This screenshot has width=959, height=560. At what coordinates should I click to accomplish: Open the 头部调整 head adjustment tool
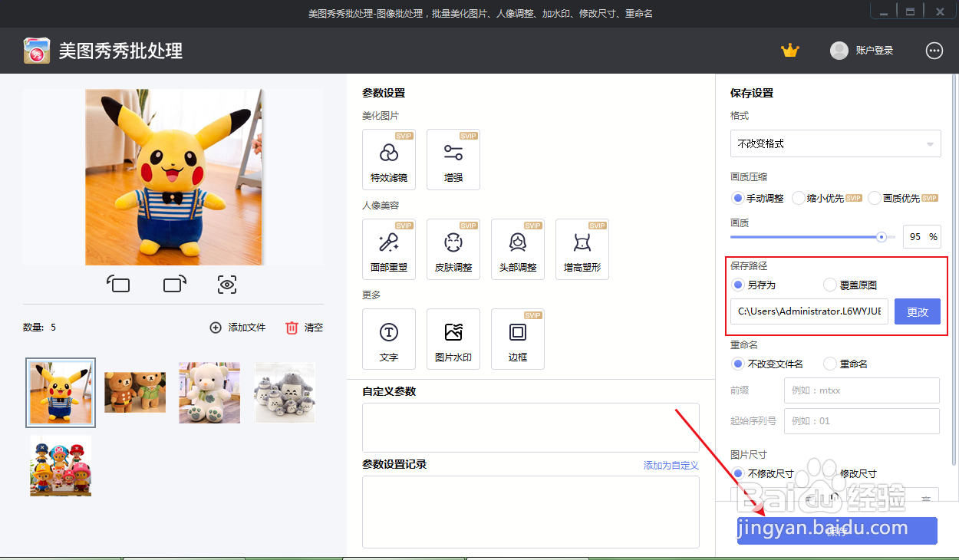point(518,249)
